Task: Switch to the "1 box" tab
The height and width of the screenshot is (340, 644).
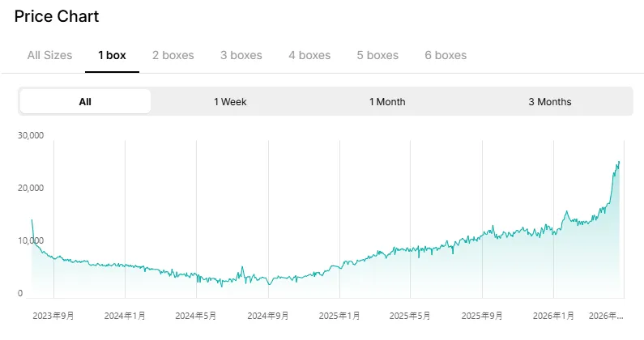Action: click(112, 55)
